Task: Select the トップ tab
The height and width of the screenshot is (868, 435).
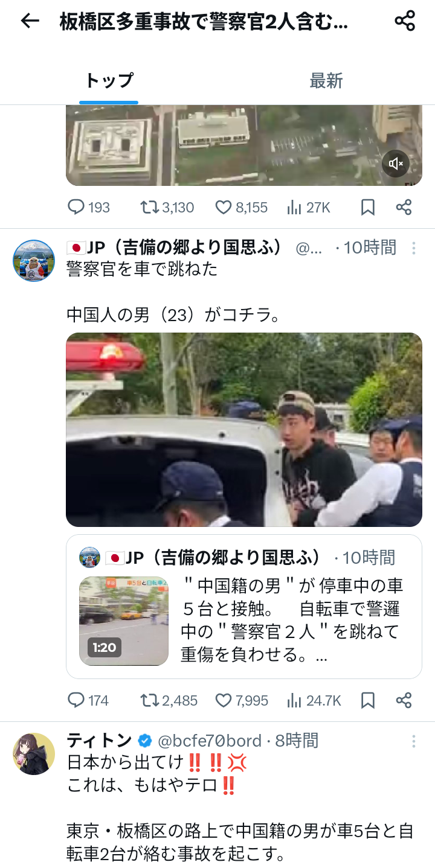Action: [x=109, y=81]
